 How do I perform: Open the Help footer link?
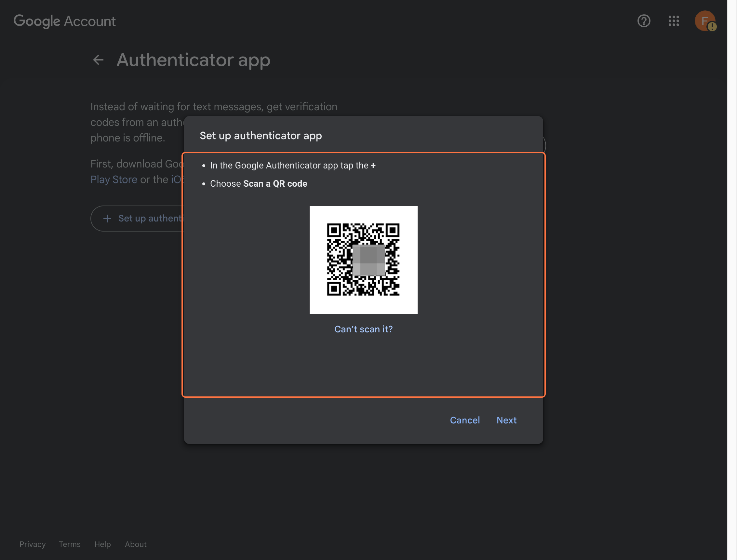102,544
